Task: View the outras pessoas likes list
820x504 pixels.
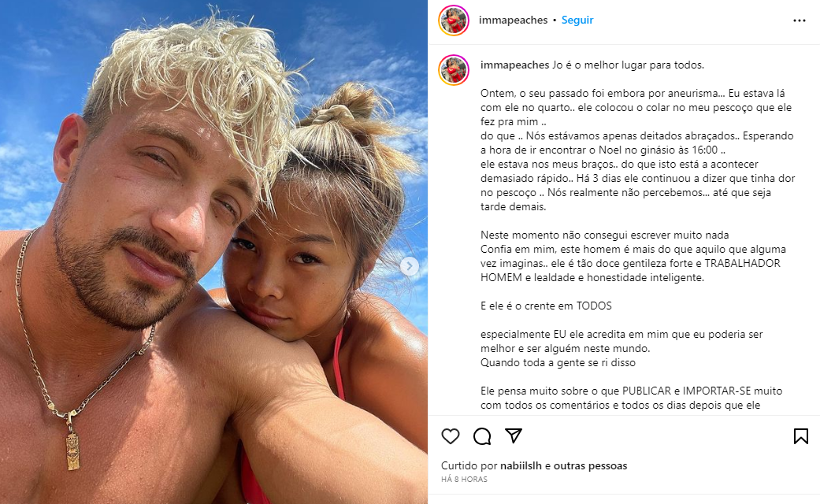Action: pyautogui.click(x=591, y=465)
